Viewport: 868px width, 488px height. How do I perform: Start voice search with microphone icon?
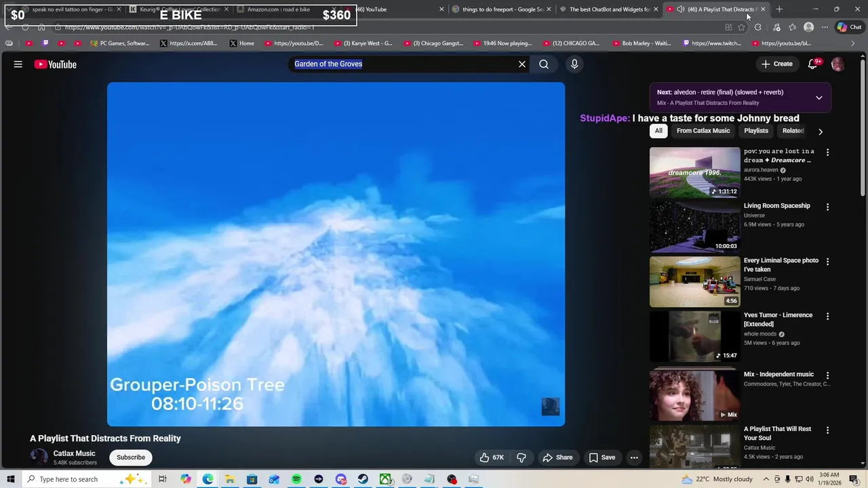tap(574, 64)
